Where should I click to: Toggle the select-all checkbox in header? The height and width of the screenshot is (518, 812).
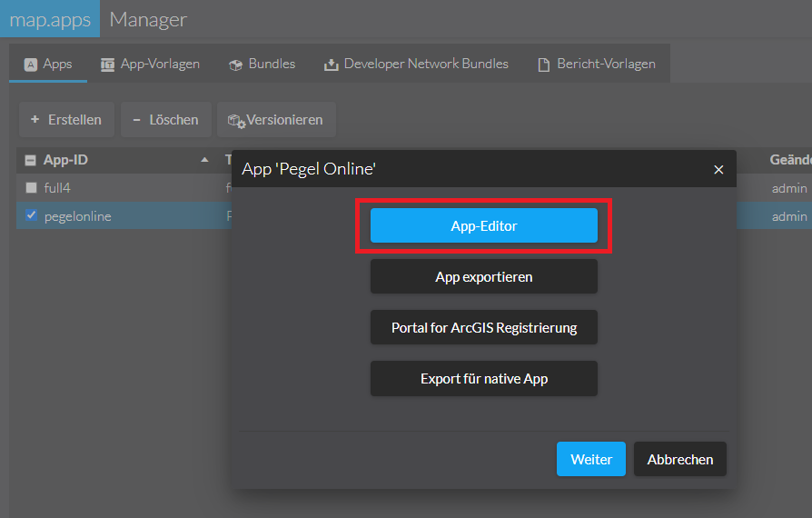coord(31,160)
